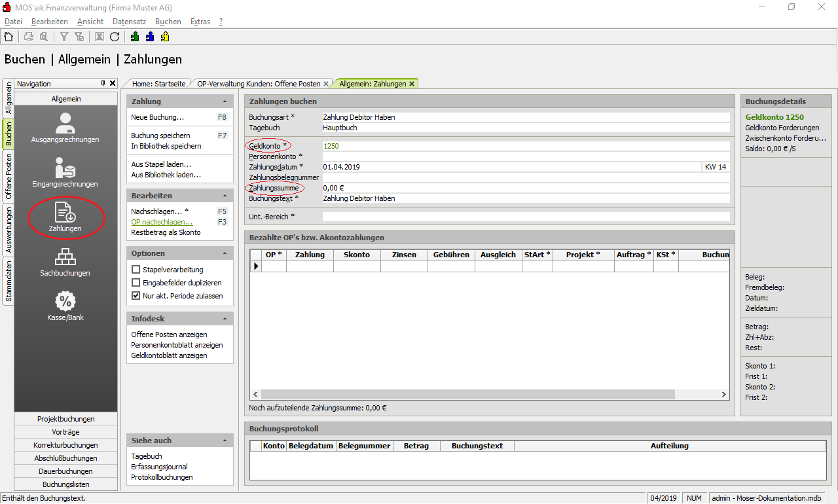
Task: Click the OP nachschlagen link
Action: tap(162, 222)
